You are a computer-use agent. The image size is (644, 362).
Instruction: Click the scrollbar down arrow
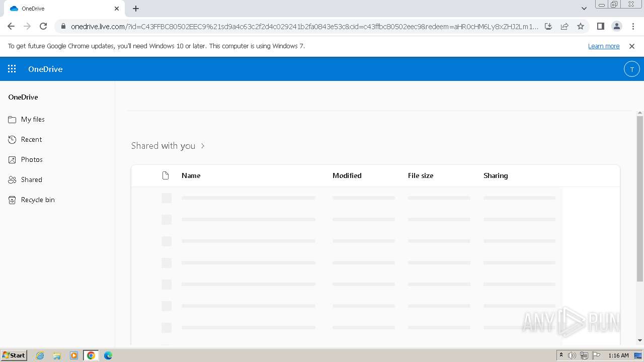click(640, 340)
